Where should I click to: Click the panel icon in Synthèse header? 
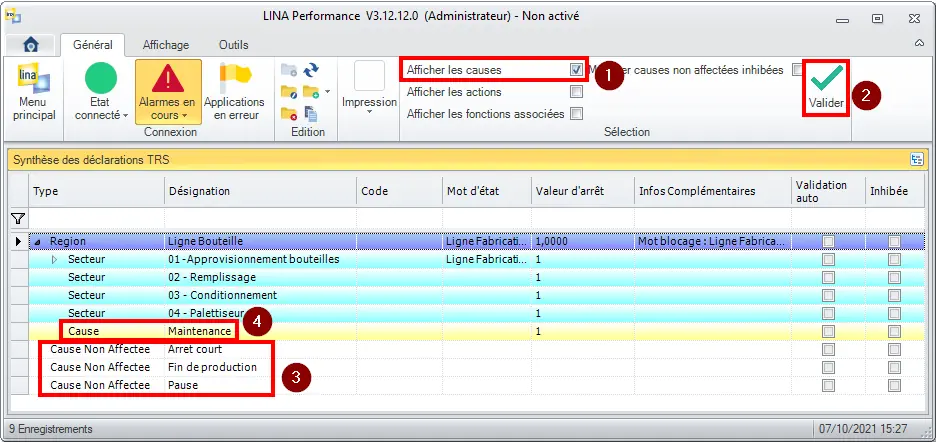tap(916, 159)
